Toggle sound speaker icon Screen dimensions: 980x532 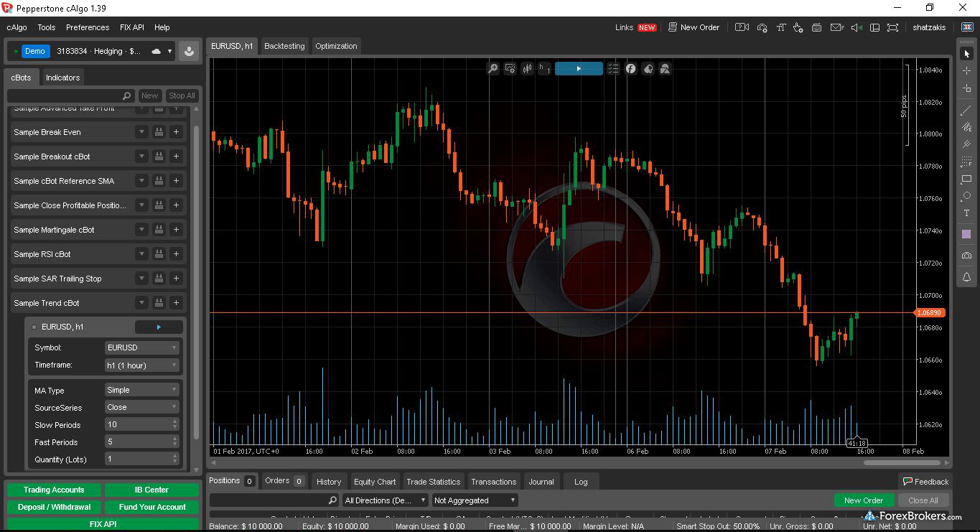coord(856,27)
